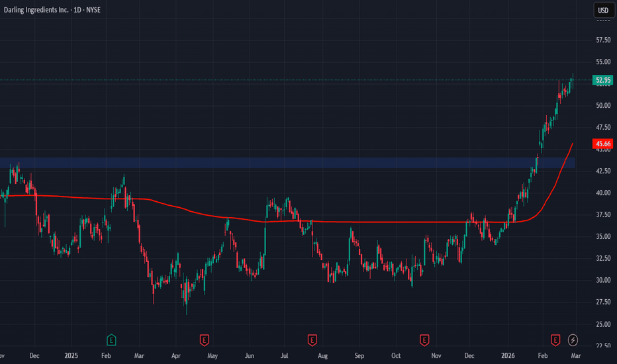Click the Mar label at the far right of the axis

coord(576,356)
